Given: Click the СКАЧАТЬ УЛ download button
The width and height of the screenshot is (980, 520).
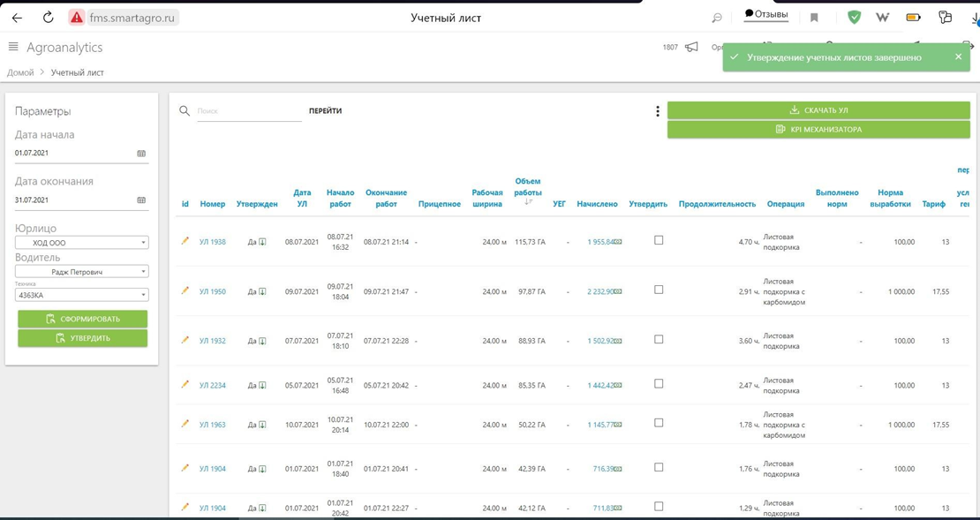Looking at the screenshot, I should [818, 110].
